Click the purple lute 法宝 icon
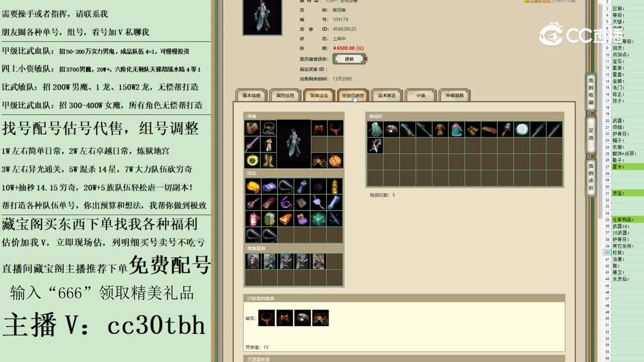 (x=253, y=203)
